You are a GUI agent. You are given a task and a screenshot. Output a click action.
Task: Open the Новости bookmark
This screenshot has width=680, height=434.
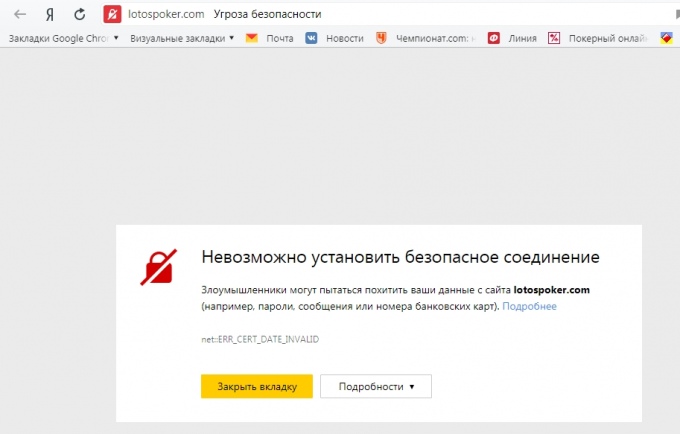pos(345,38)
